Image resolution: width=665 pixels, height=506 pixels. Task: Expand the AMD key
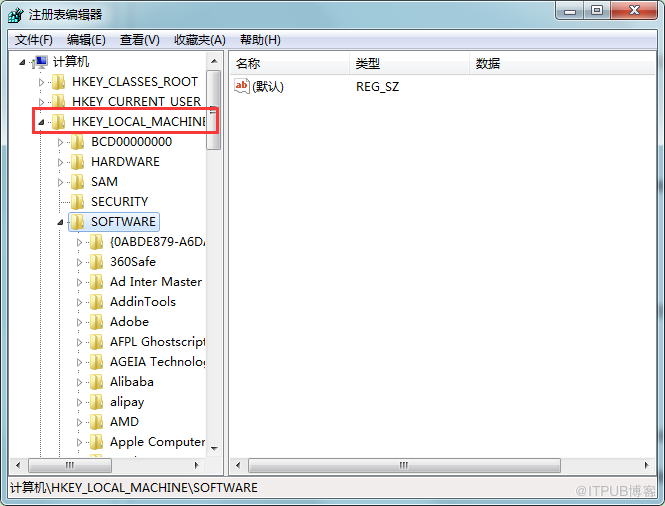tap(79, 422)
